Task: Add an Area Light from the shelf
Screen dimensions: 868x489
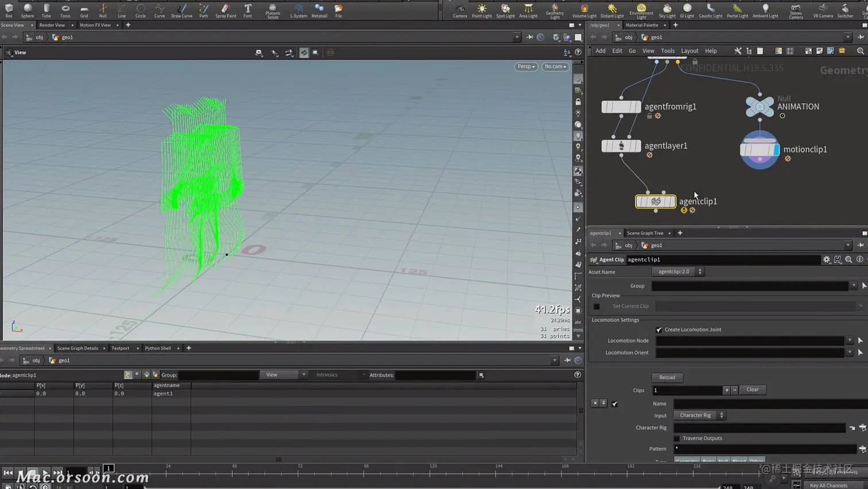Action: pos(528,10)
